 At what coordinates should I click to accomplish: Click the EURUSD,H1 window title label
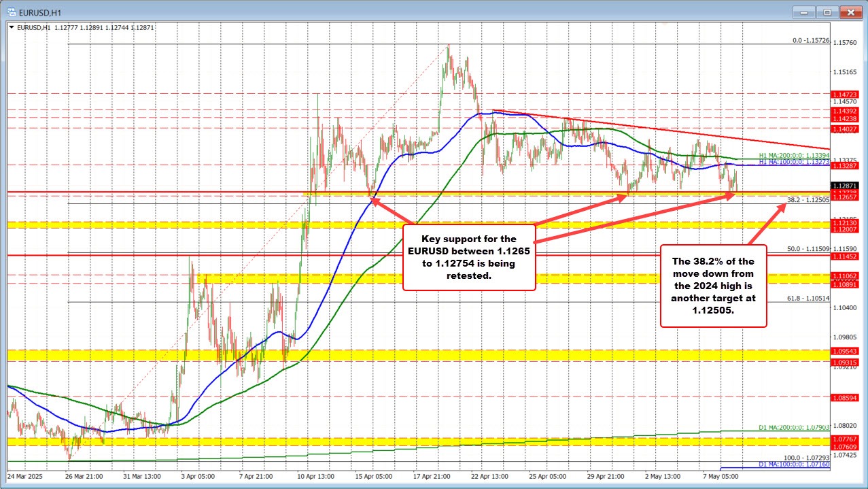coord(41,12)
